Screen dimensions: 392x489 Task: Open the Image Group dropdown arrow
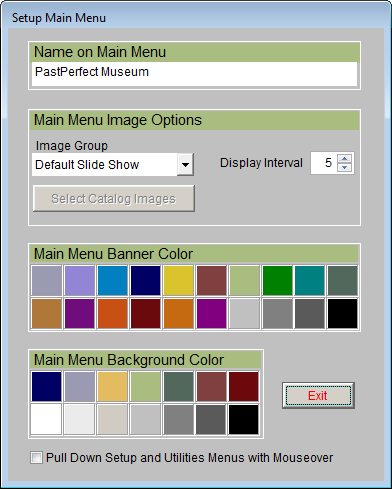[x=185, y=164]
